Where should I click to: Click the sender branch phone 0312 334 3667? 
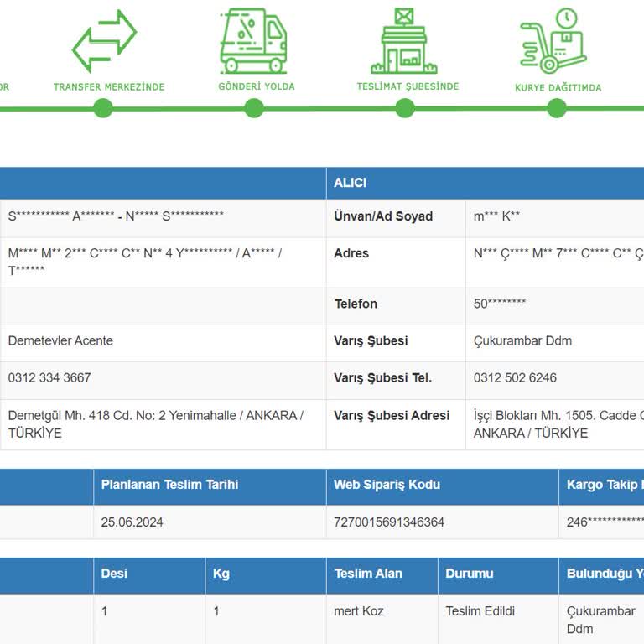coord(49,378)
